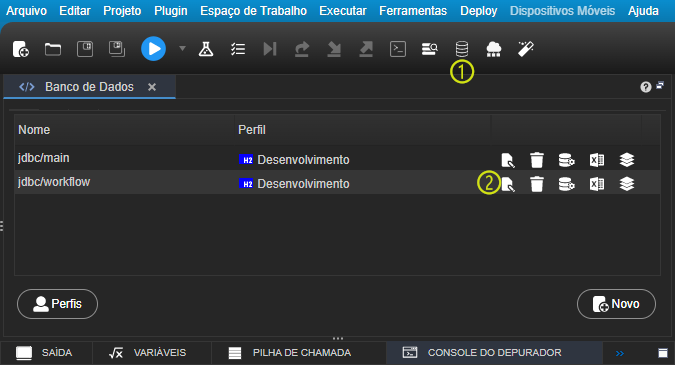Open the Arquivo menu
Viewport: 675px width, 365px height.
[26, 11]
